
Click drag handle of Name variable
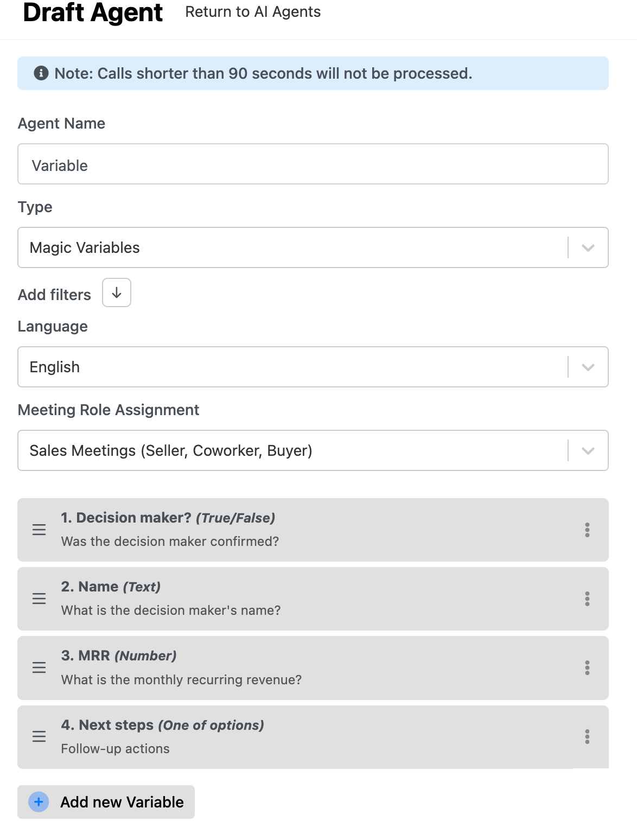[x=39, y=599]
